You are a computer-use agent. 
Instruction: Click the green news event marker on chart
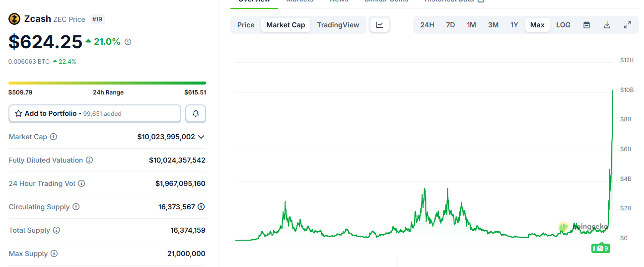(x=600, y=248)
